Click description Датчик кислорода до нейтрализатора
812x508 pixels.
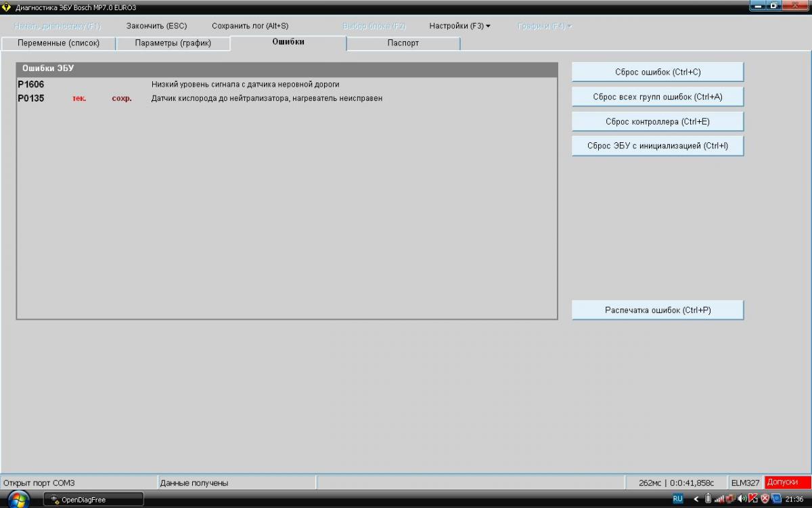coord(267,98)
